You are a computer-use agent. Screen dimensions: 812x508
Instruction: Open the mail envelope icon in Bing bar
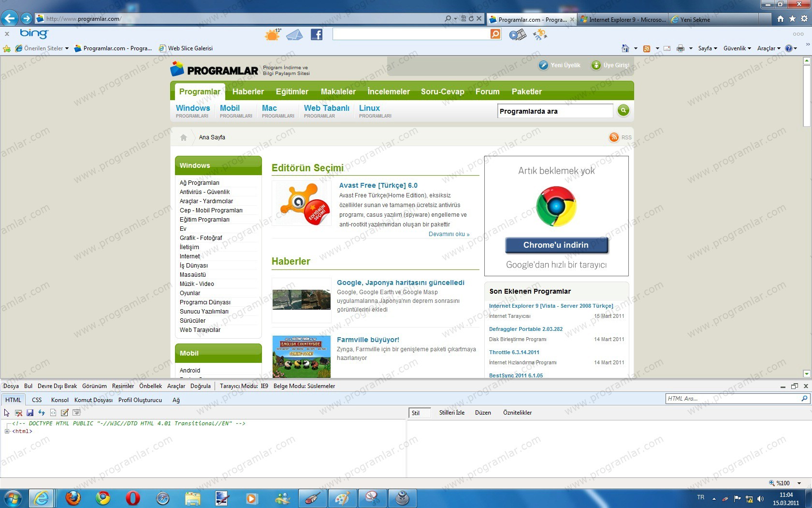294,35
